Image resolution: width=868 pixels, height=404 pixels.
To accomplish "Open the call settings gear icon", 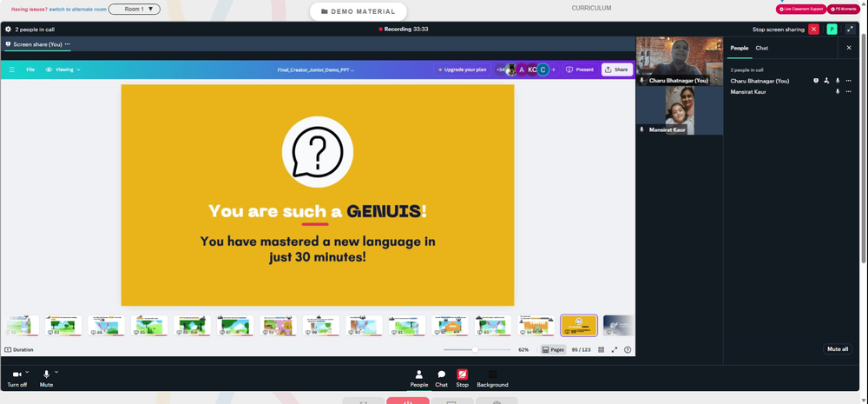I will click(x=9, y=30).
